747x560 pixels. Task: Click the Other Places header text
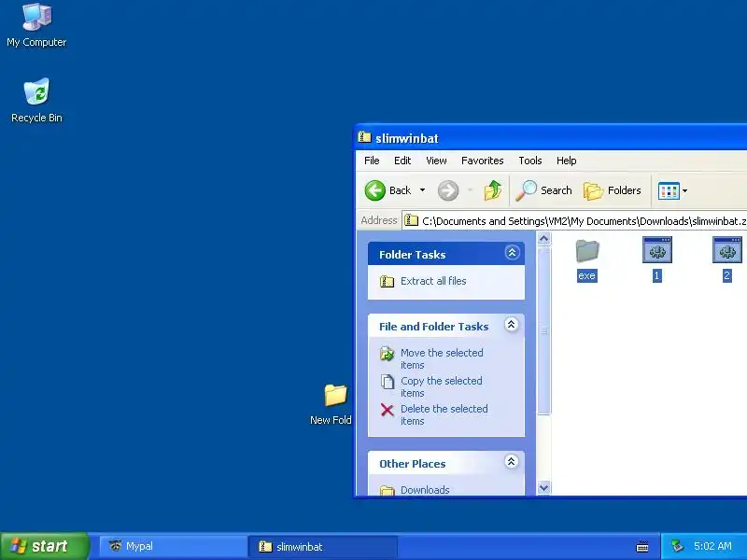(x=412, y=464)
